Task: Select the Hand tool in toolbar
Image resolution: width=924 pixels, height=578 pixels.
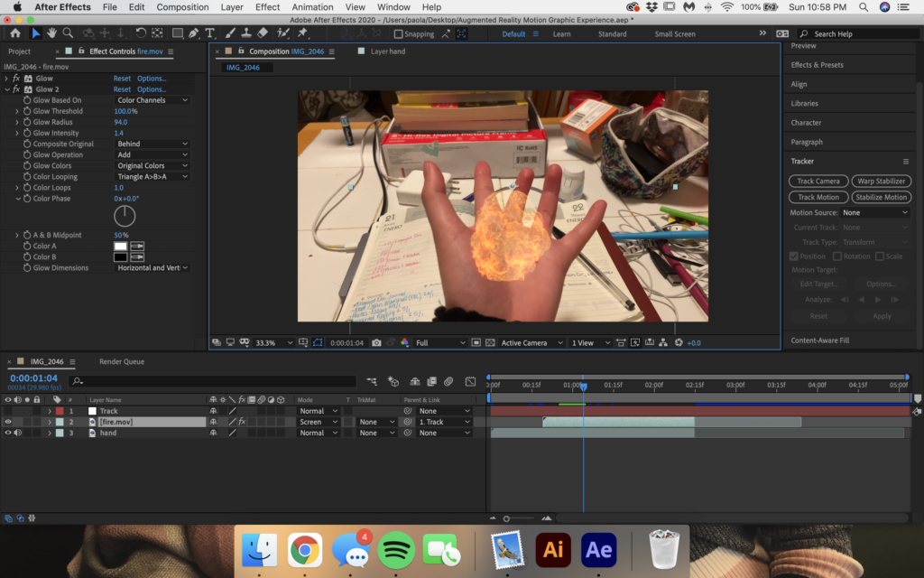Action: (51, 33)
